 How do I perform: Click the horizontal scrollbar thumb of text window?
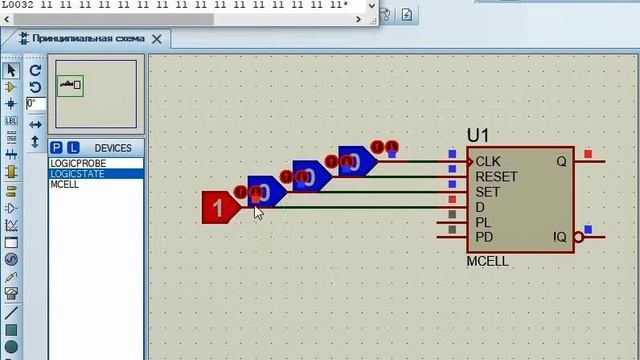point(113,19)
